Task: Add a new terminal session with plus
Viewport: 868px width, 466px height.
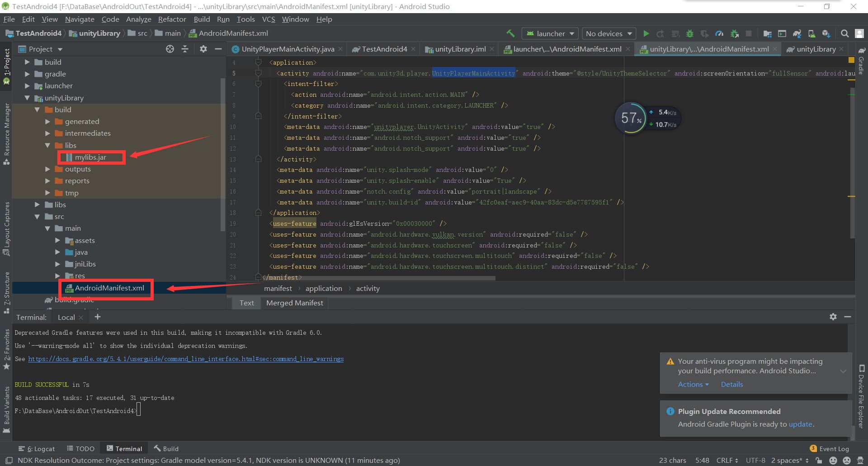Action: tap(98, 317)
